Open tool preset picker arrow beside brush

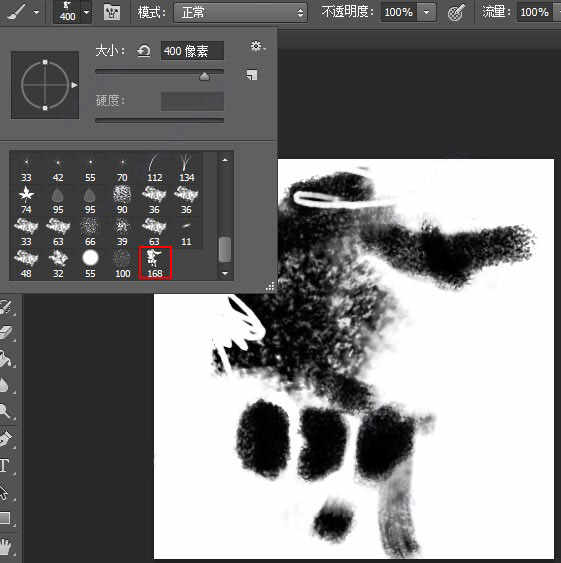pos(36,13)
